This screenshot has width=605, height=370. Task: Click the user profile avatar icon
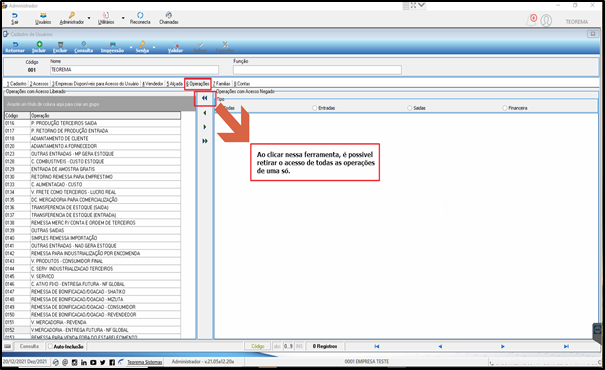546,20
